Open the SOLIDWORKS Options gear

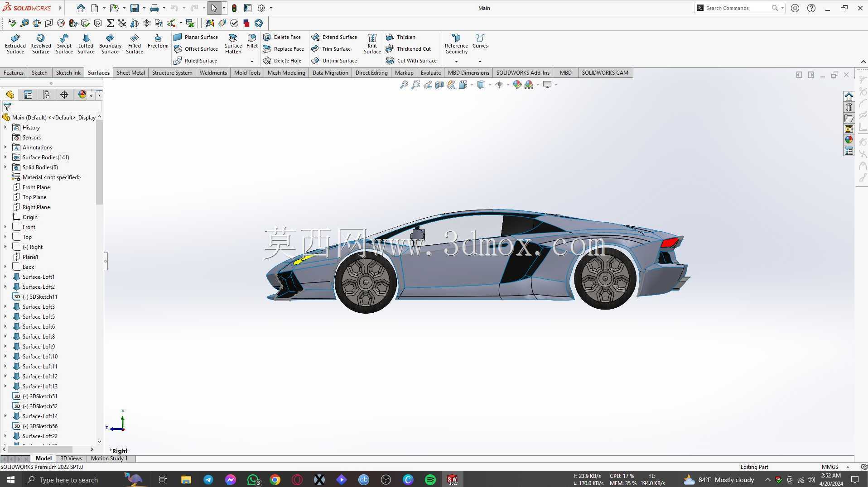click(261, 8)
